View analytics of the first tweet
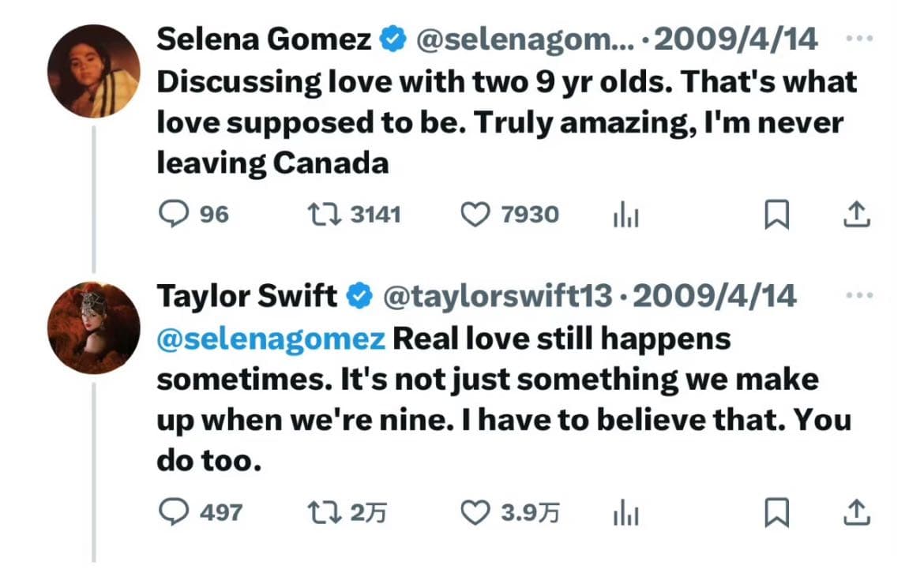This screenshot has height=569, width=924. point(625,215)
